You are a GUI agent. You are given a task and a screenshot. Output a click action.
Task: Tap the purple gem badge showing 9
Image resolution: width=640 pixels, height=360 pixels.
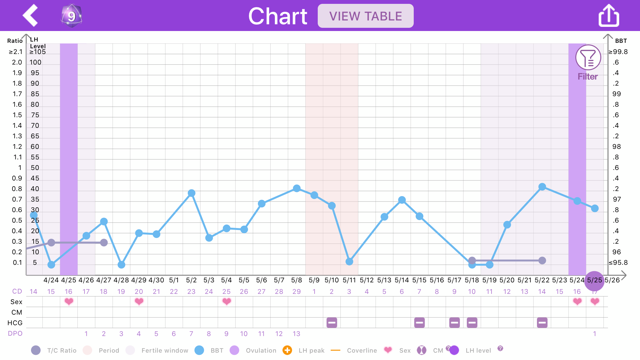click(x=71, y=16)
